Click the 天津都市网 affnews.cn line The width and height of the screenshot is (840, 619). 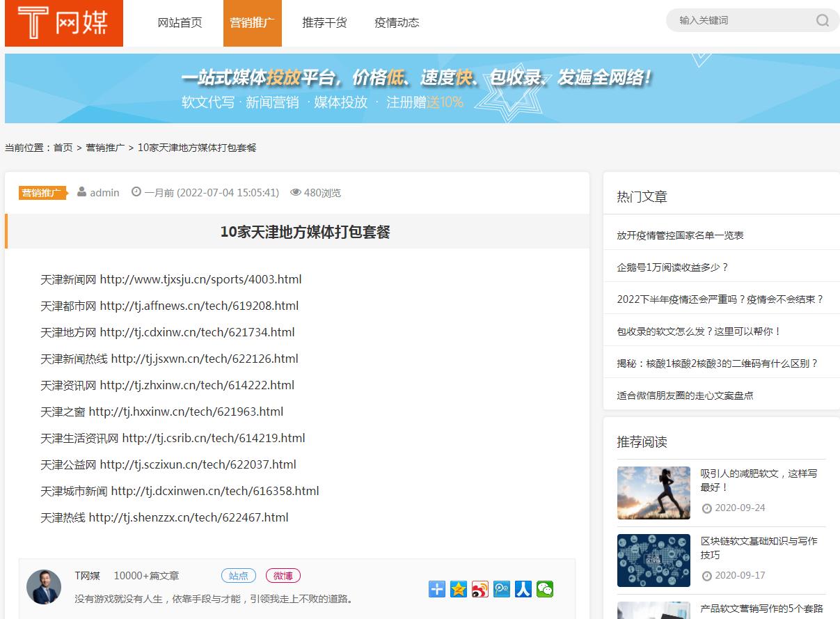tap(170, 306)
